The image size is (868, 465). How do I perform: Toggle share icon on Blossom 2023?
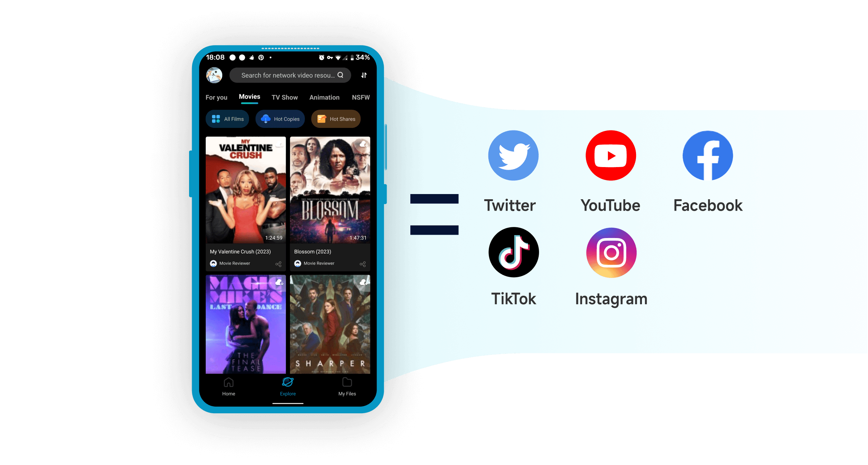[363, 263]
